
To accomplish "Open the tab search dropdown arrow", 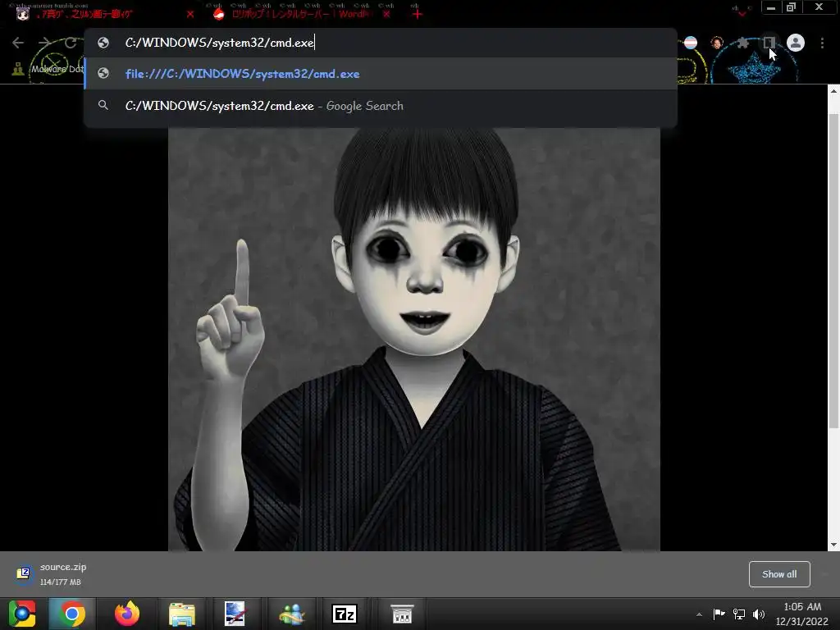I will point(742,12).
